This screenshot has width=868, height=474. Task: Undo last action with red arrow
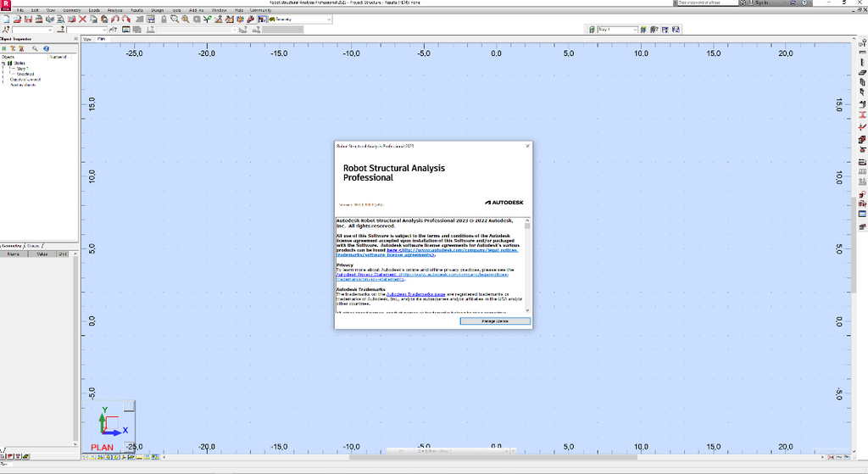tap(114, 20)
